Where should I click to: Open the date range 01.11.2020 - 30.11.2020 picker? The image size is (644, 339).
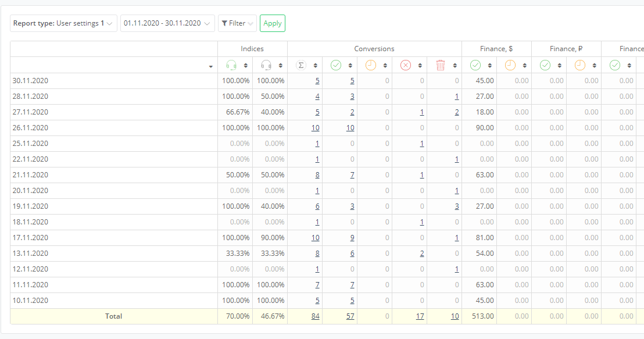[167, 23]
